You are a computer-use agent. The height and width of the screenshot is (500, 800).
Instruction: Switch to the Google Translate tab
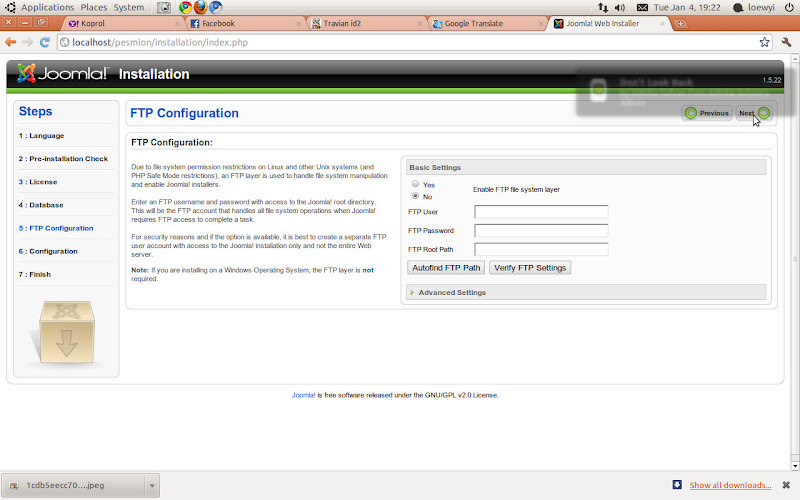487,23
